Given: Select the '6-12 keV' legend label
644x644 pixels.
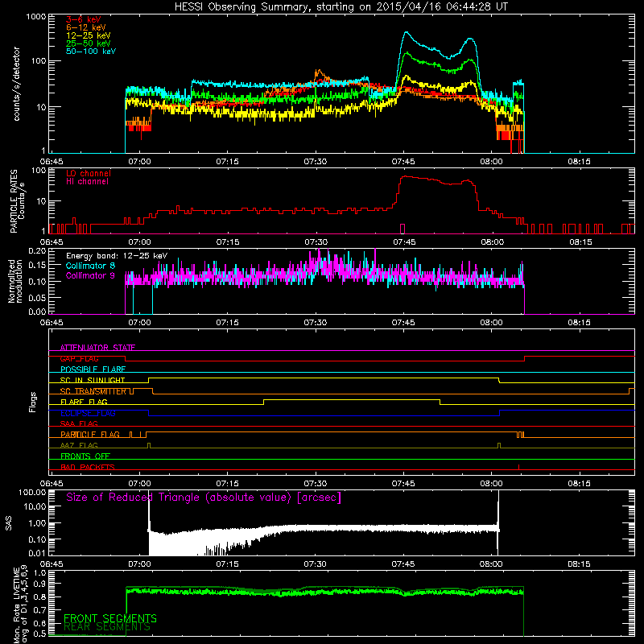Looking at the screenshot, I should pos(86,27).
